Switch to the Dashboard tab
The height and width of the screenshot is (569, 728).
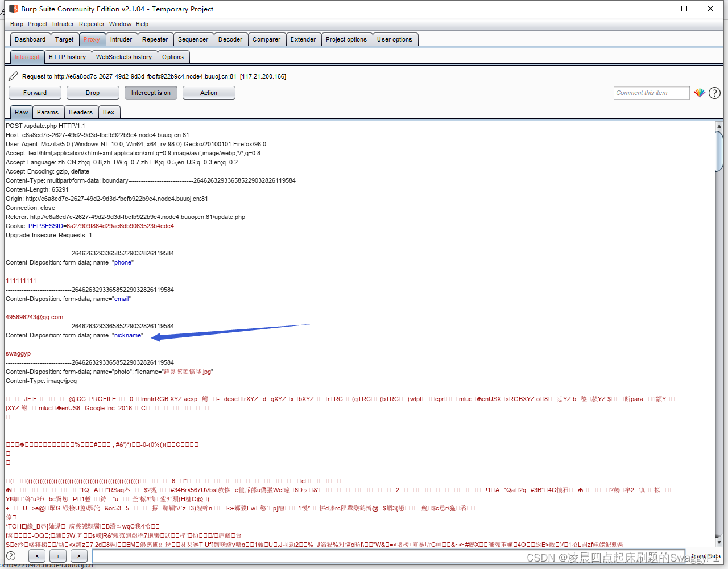pos(30,39)
